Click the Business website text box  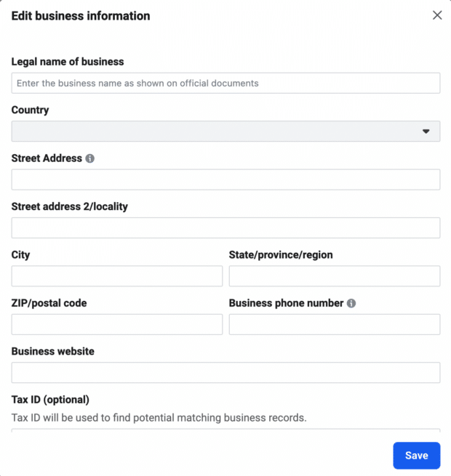[x=225, y=372]
